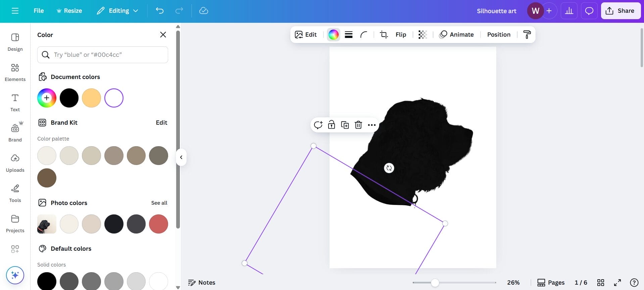644x290 pixels.
Task: Open the Notes panel
Action: coord(202,283)
